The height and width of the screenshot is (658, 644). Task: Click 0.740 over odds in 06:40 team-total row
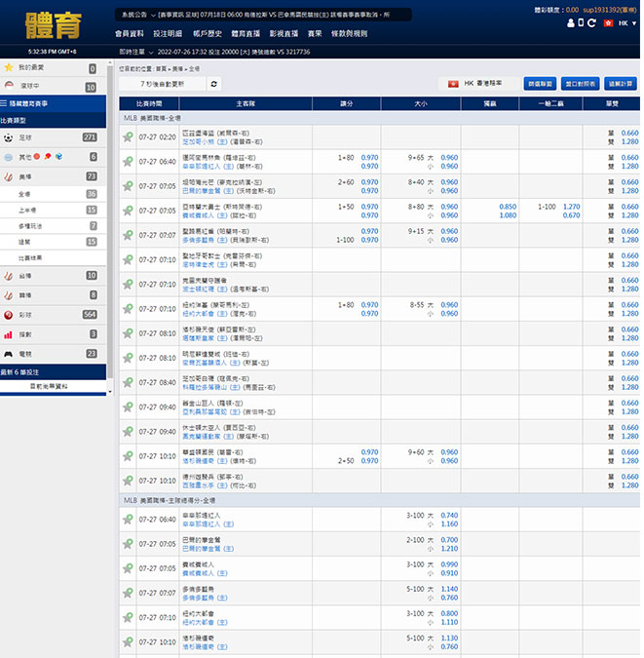449,516
